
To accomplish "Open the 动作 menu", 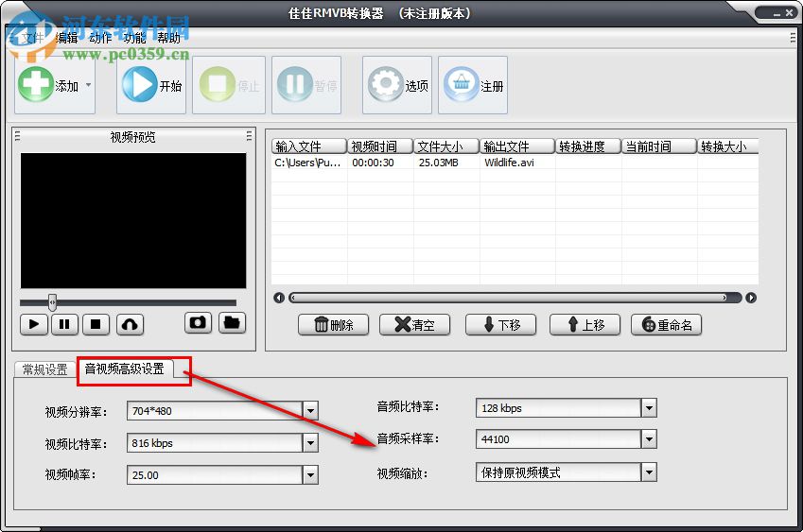I will [x=100, y=38].
